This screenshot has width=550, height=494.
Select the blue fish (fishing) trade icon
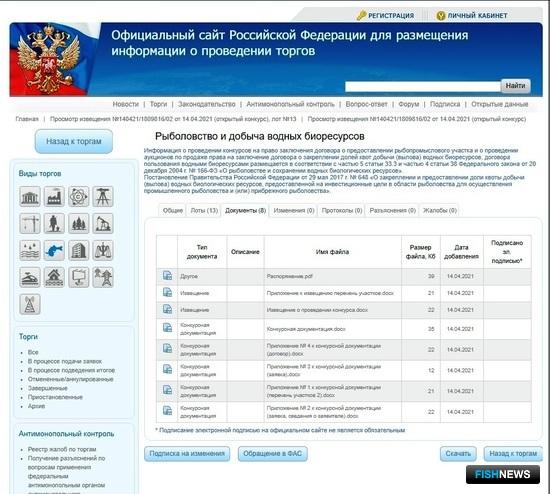54,251
